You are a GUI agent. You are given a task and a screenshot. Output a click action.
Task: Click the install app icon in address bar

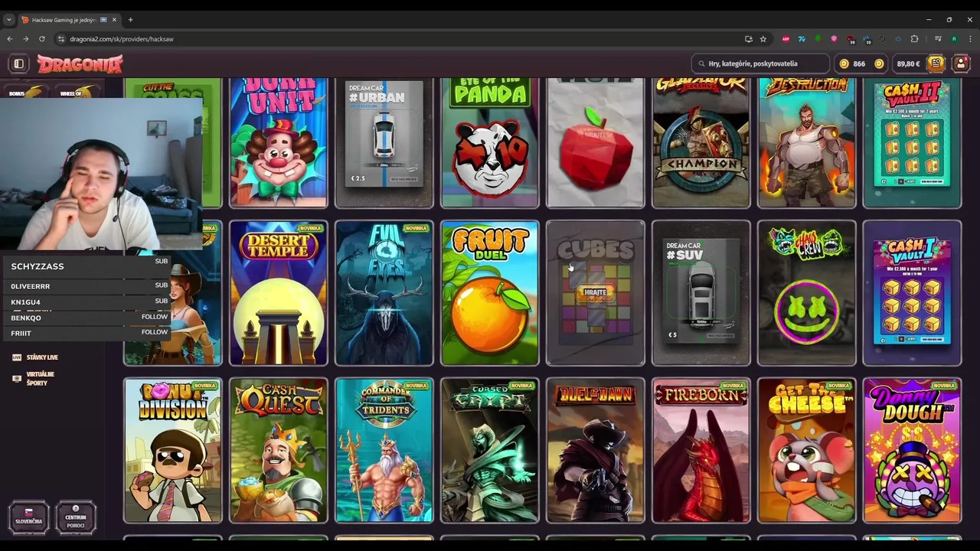click(748, 39)
